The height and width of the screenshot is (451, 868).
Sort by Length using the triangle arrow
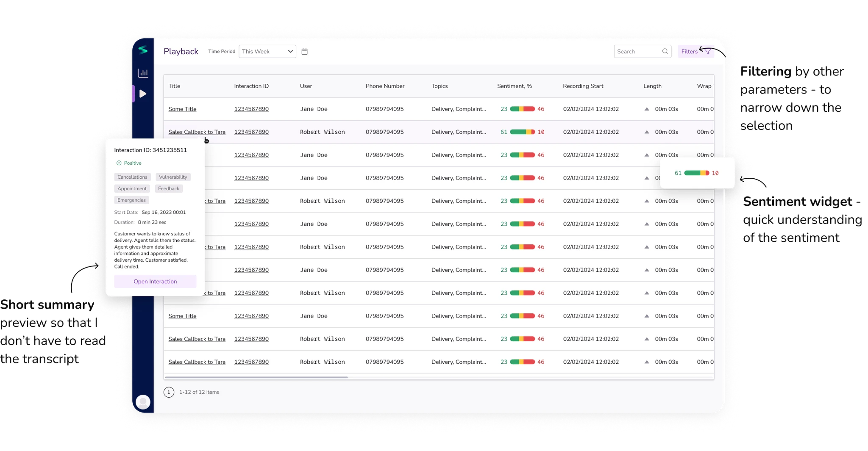(647, 109)
